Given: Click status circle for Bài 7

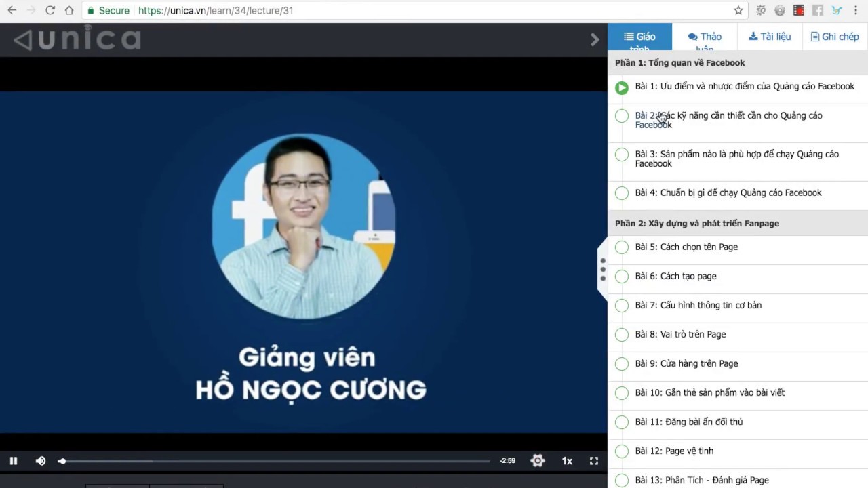Looking at the screenshot, I should [x=622, y=306].
